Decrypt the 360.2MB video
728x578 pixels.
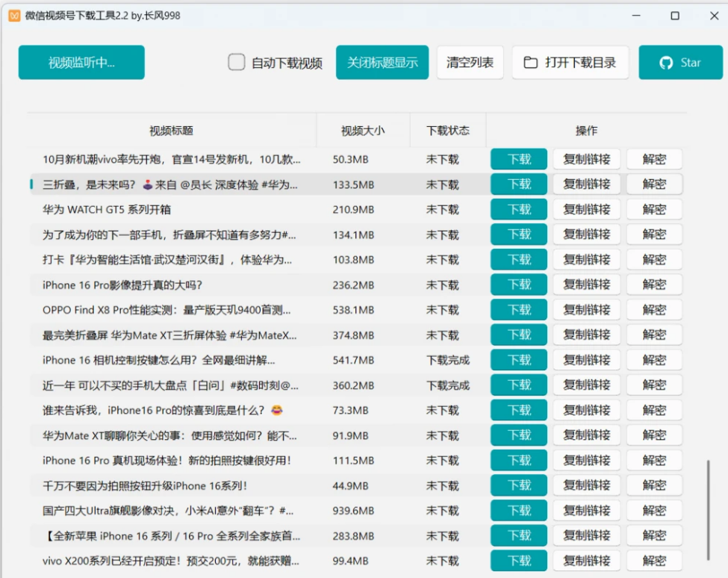(x=654, y=385)
